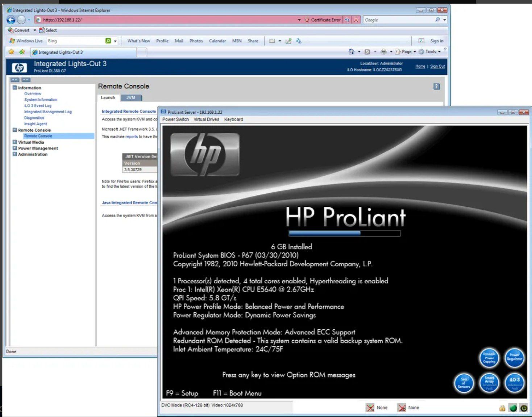
Task: Click the red Stop loading icon
Action: 357,20
